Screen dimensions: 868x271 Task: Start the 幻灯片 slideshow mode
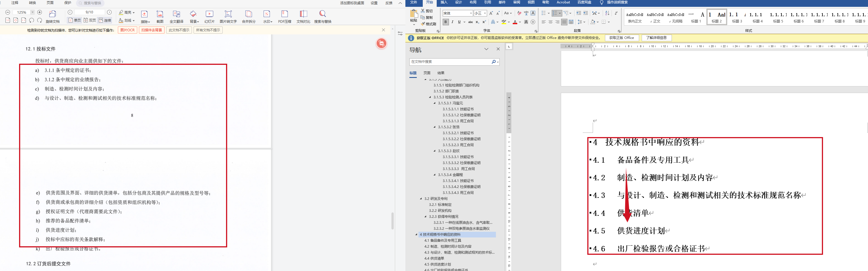point(209,16)
